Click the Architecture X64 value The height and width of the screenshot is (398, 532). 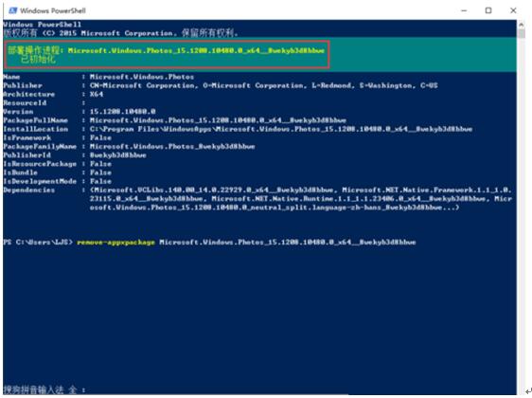pyautogui.click(x=97, y=94)
